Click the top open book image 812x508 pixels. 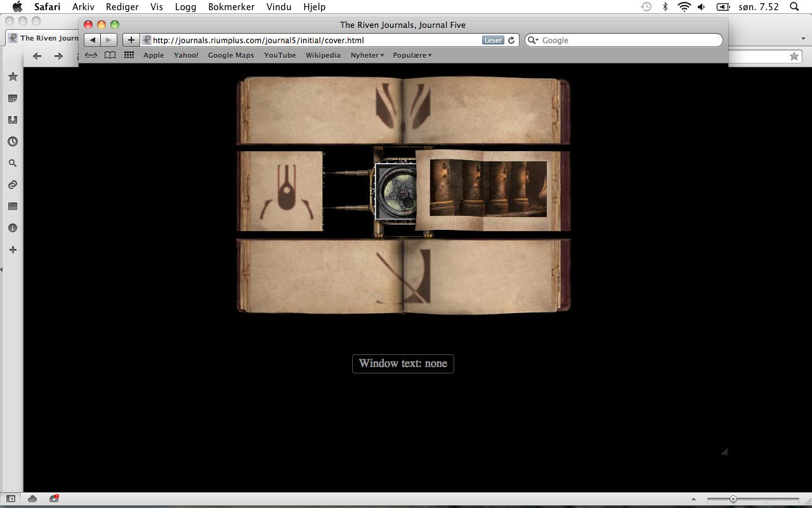pyautogui.click(x=403, y=111)
